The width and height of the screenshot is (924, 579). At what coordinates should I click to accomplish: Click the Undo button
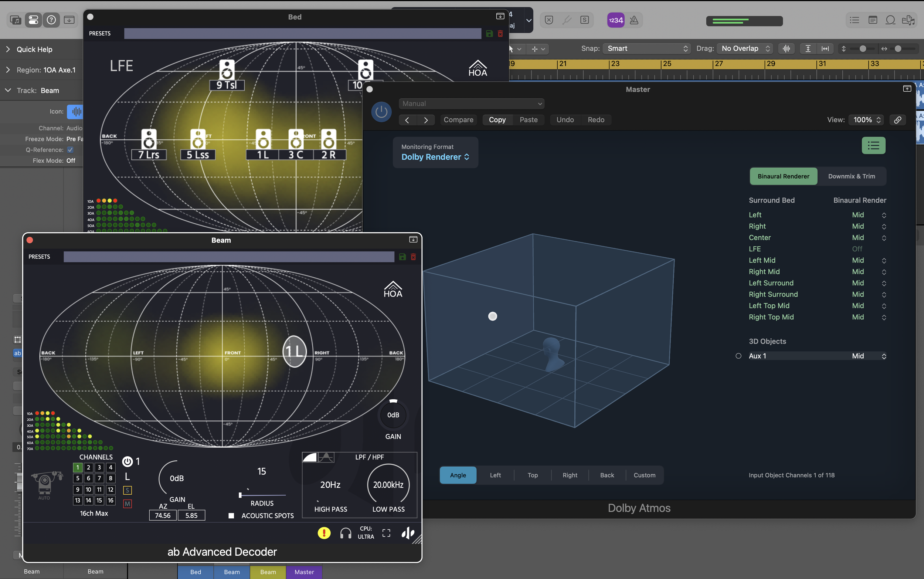565,120
